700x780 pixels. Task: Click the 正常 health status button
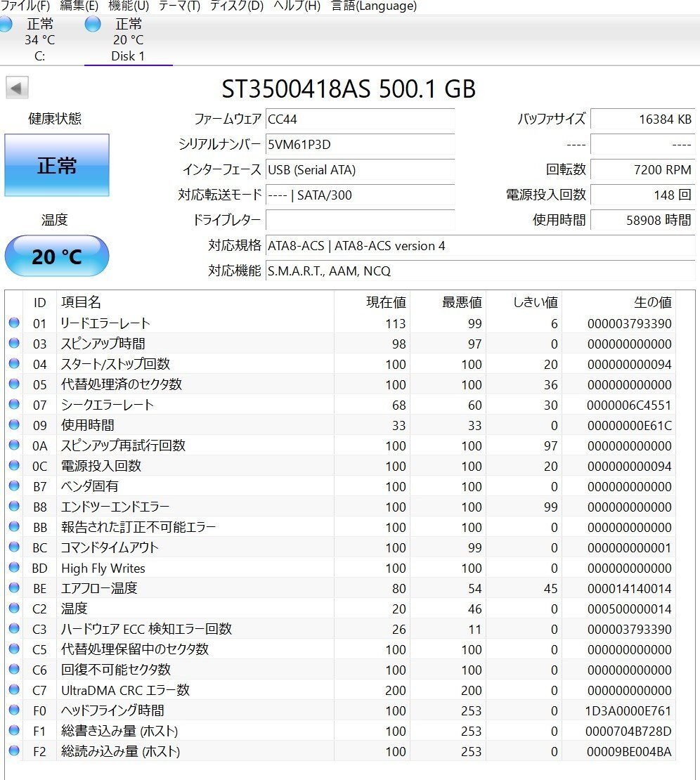(57, 166)
